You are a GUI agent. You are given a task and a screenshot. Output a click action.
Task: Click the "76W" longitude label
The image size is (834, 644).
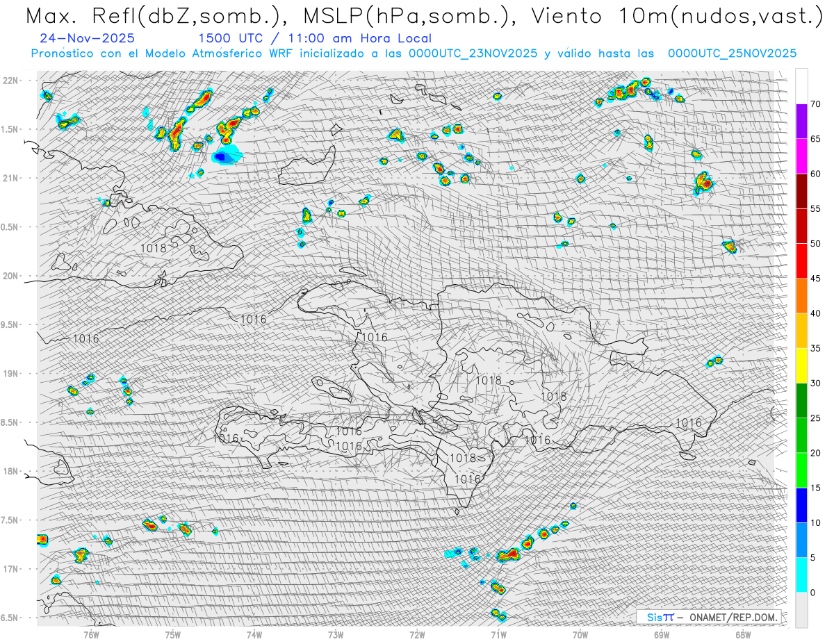click(92, 634)
